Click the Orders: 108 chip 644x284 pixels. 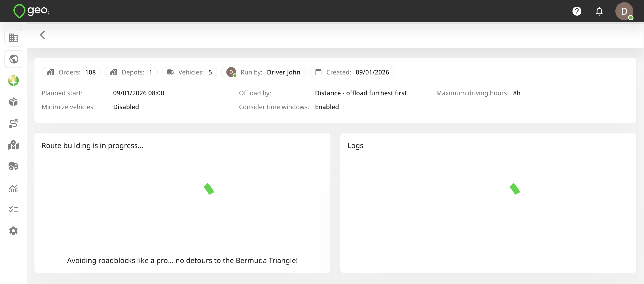tap(71, 72)
